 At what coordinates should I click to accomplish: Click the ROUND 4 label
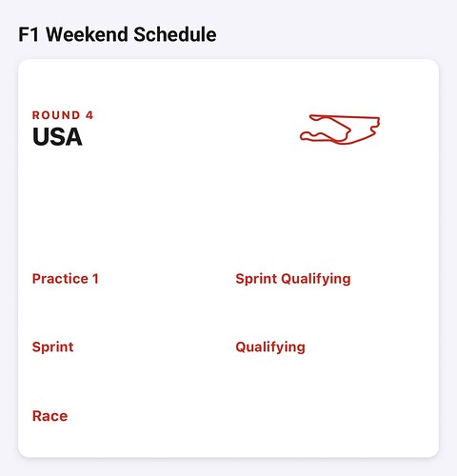[x=63, y=115]
